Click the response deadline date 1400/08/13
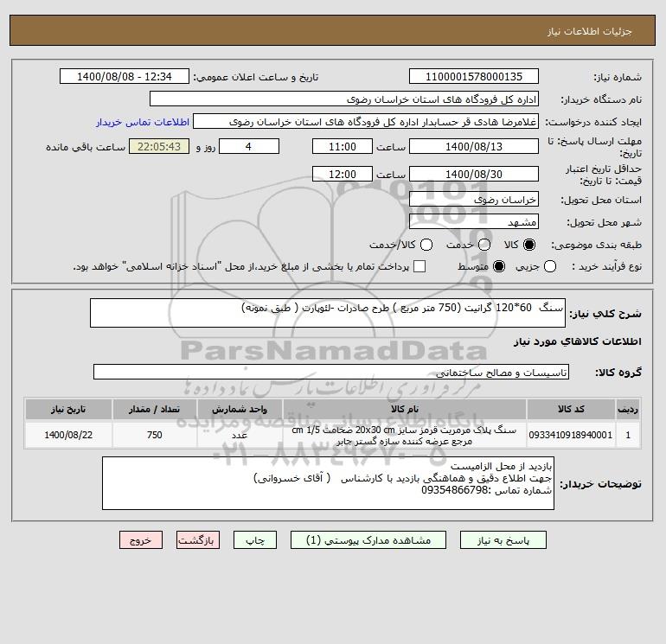The height and width of the screenshot is (644, 666). tap(474, 146)
